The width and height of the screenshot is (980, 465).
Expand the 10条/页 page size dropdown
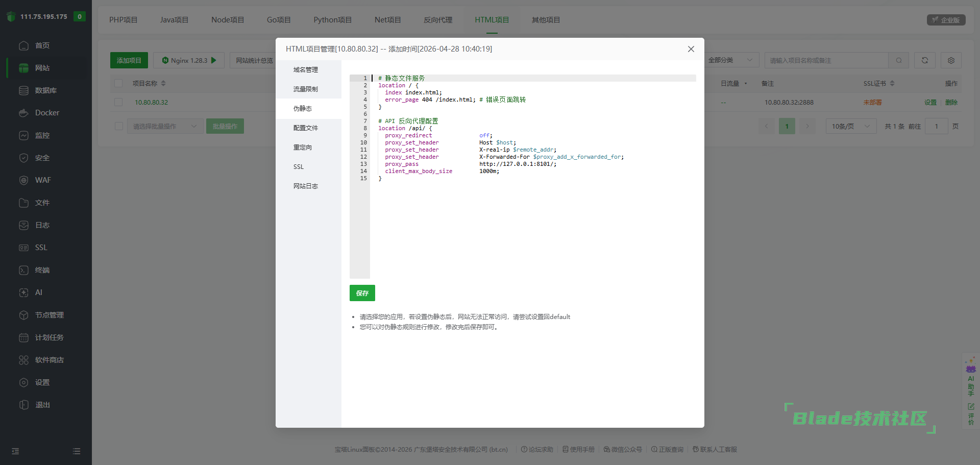coord(850,126)
